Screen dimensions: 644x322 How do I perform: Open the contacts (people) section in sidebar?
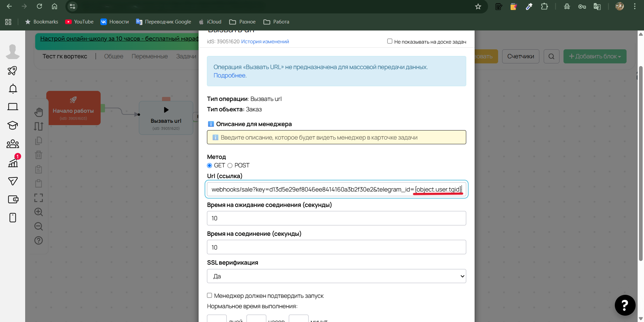point(12,144)
